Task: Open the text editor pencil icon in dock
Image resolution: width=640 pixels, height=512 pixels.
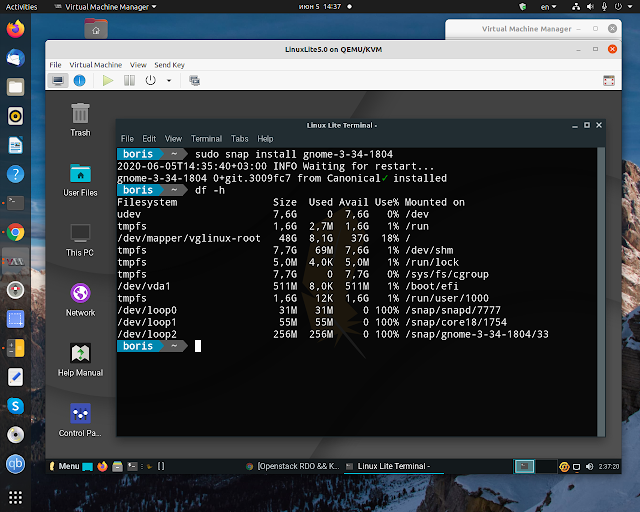Action: tap(16, 377)
